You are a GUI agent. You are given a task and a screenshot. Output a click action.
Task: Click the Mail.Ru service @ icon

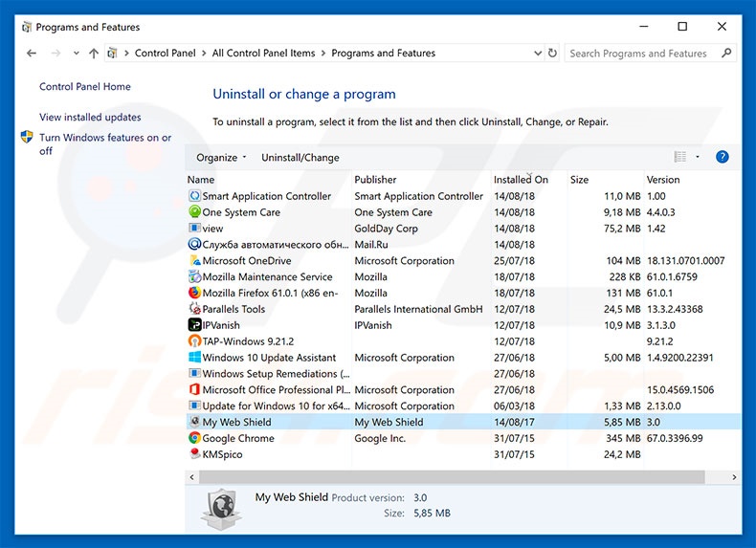[x=194, y=244]
